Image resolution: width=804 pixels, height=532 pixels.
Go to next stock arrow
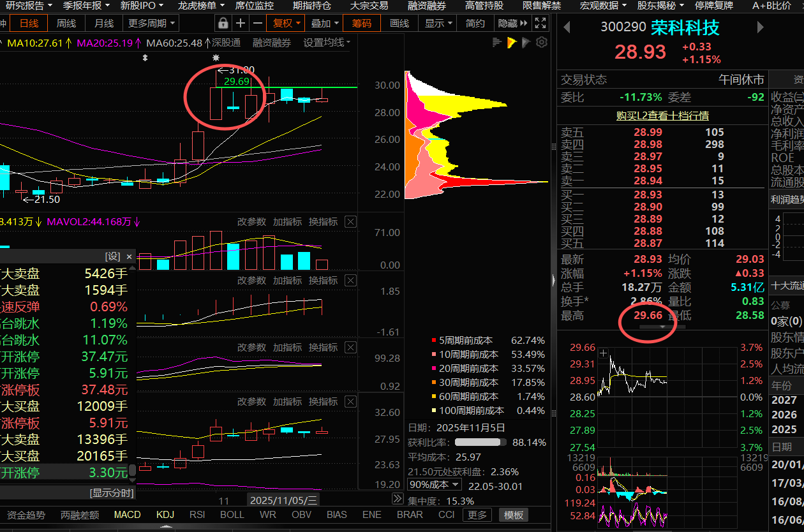coord(760,27)
